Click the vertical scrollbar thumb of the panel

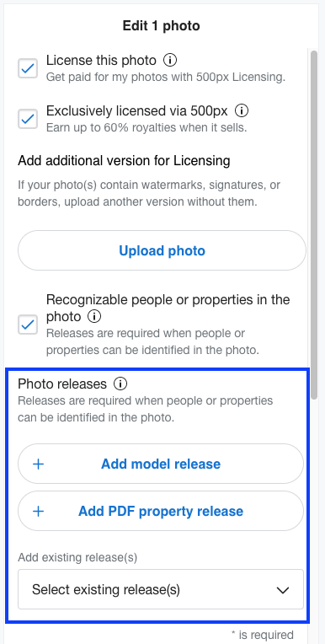pyautogui.click(x=314, y=225)
